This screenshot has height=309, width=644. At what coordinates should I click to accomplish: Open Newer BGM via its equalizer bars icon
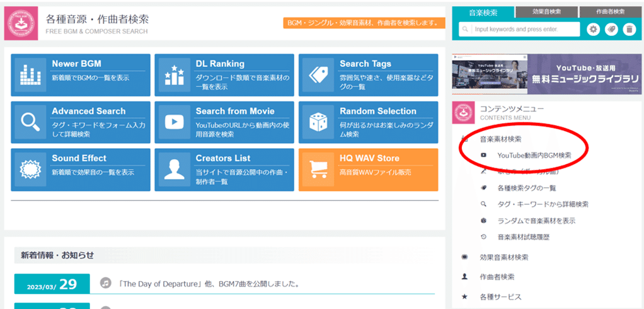pos(30,75)
